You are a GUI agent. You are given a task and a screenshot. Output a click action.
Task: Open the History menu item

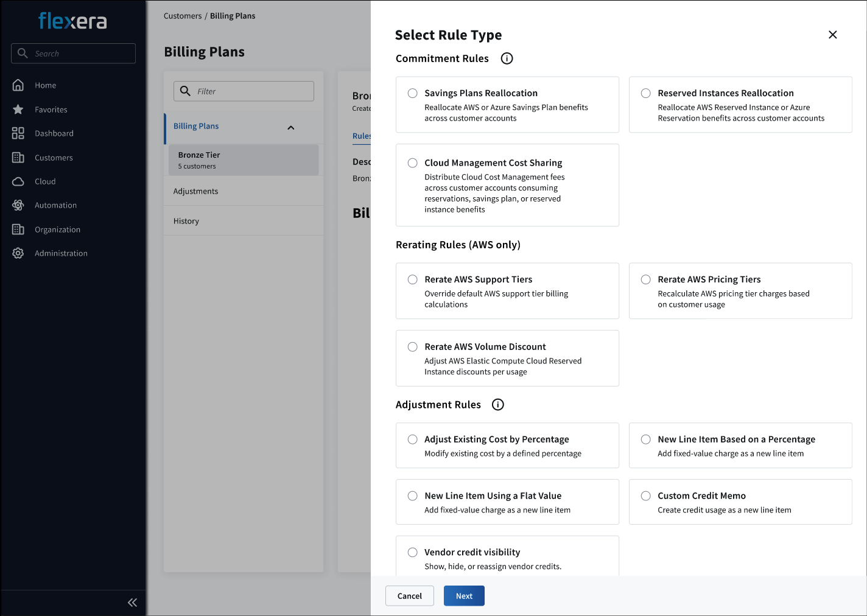186,221
